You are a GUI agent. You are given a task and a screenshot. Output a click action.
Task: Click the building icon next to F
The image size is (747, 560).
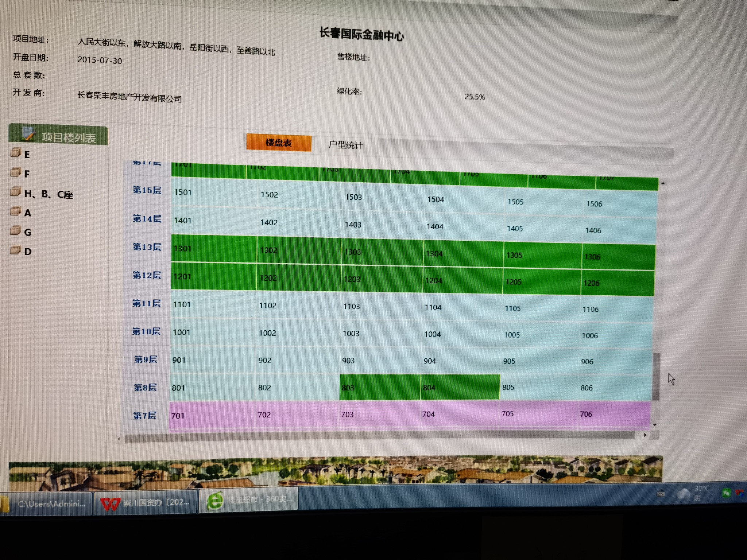(x=16, y=172)
